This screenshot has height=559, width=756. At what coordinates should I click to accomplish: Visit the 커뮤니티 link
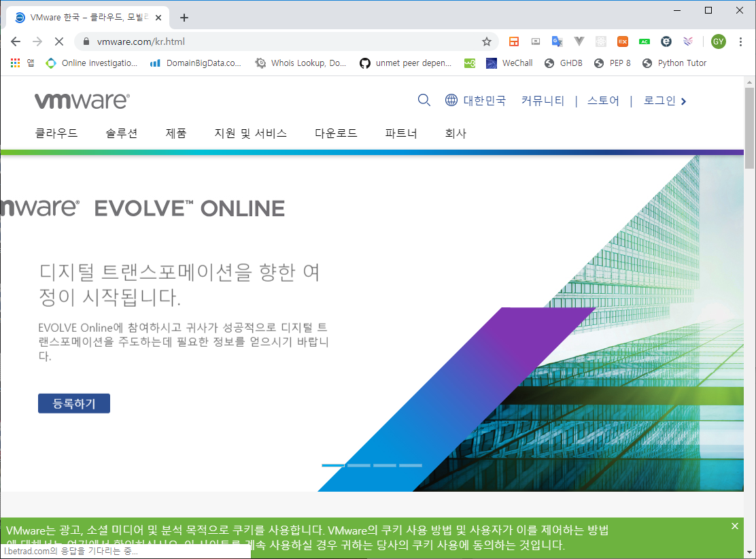tap(543, 101)
